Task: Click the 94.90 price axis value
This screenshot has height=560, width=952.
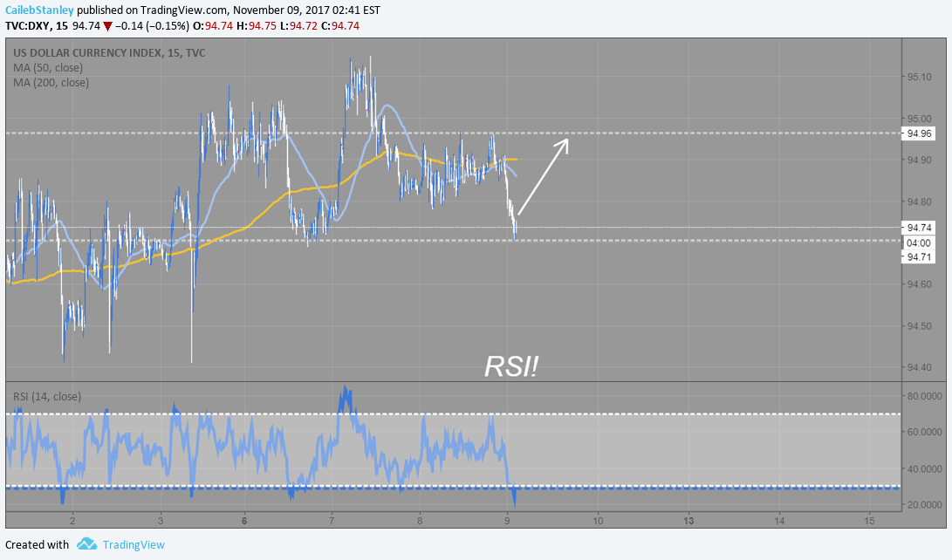Action: [x=919, y=160]
